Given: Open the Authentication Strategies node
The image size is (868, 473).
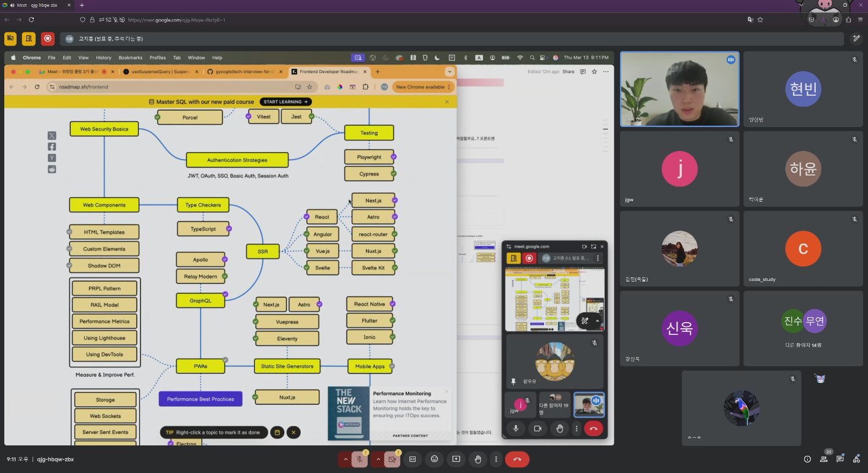Looking at the screenshot, I should point(237,160).
